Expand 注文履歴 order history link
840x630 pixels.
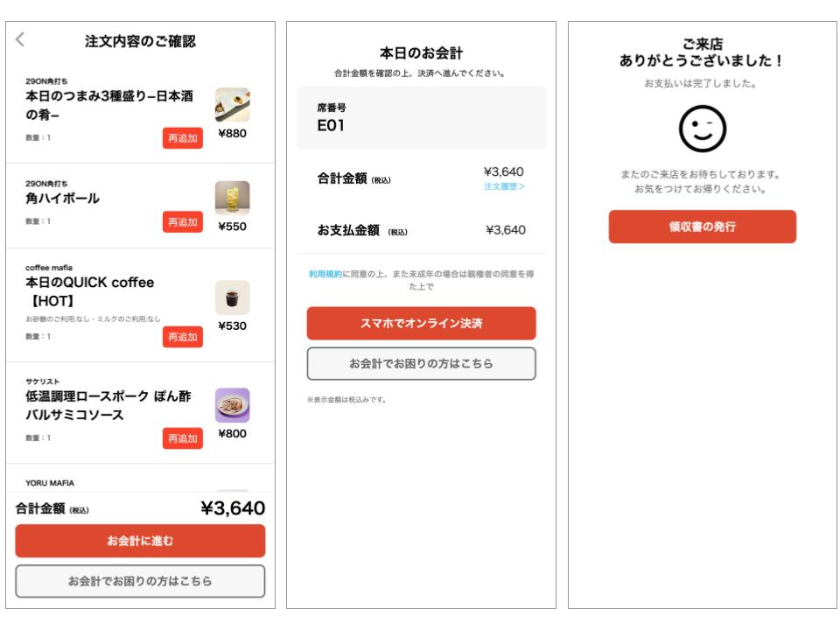[503, 186]
